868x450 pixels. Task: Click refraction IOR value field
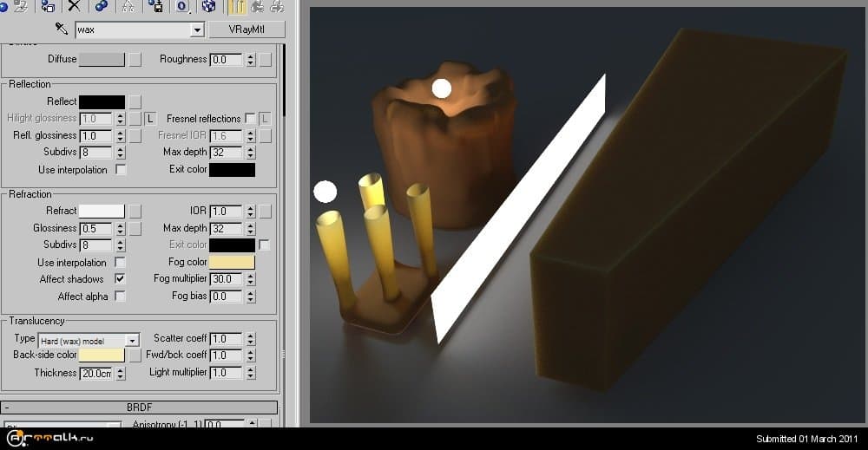tap(227, 212)
